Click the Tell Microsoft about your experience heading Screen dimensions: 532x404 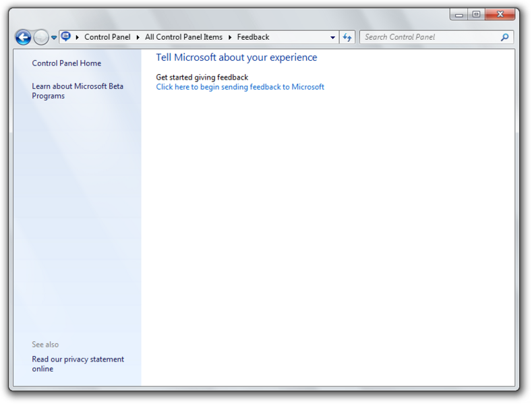pyautogui.click(x=237, y=57)
